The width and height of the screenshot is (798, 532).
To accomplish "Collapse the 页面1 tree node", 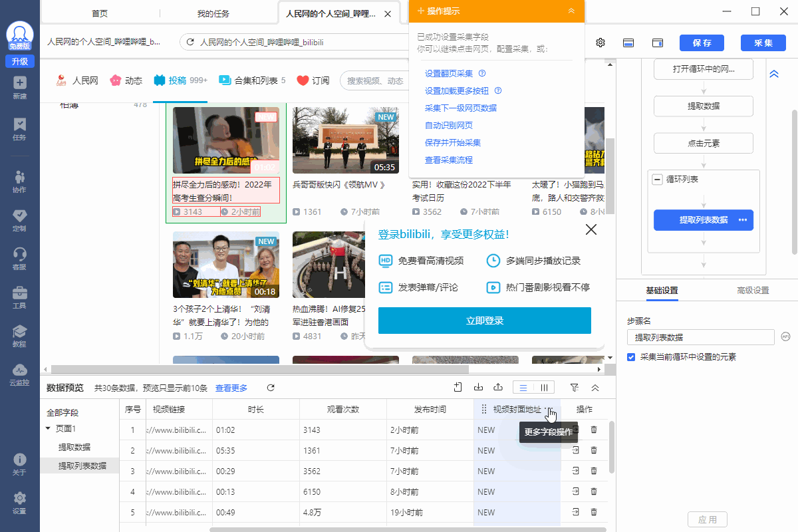I will pyautogui.click(x=49, y=429).
